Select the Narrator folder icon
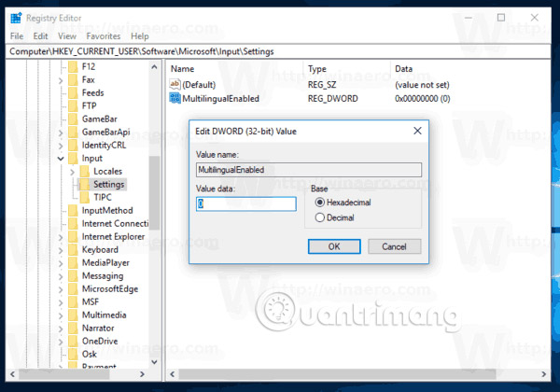 [x=73, y=329]
